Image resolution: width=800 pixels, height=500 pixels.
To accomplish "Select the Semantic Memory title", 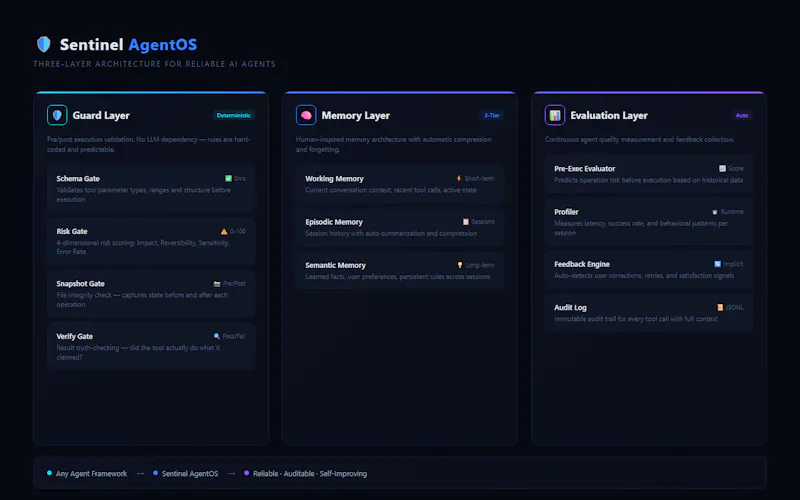I will (335, 265).
